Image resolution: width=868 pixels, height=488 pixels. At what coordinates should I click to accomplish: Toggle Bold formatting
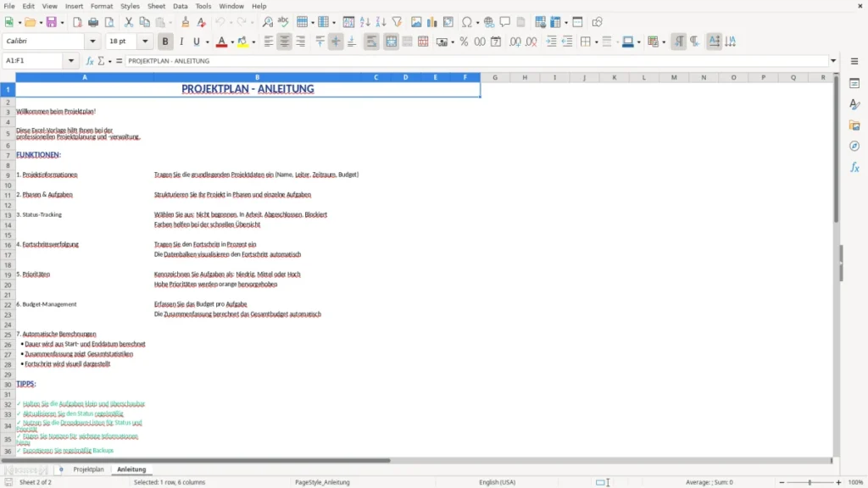click(165, 42)
